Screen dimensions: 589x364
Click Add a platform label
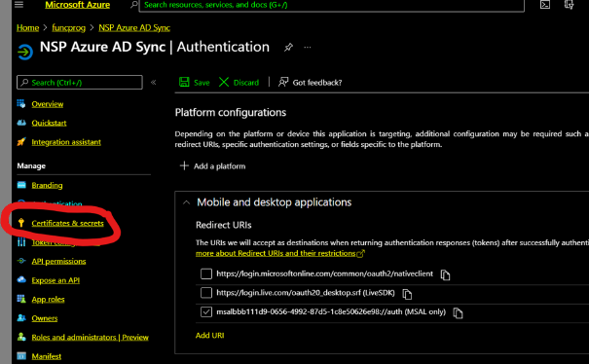(x=219, y=166)
